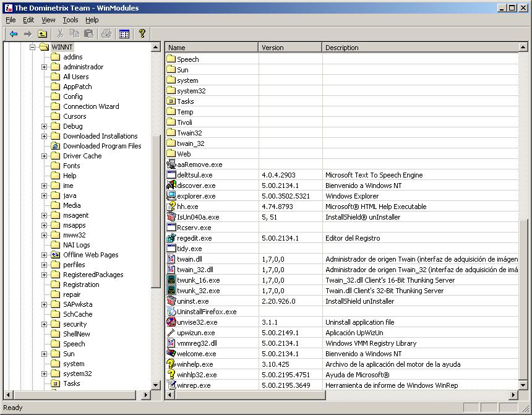The width and height of the screenshot is (532, 415).
Task: Select the Connection Wizard folder in tree
Action: (x=91, y=106)
